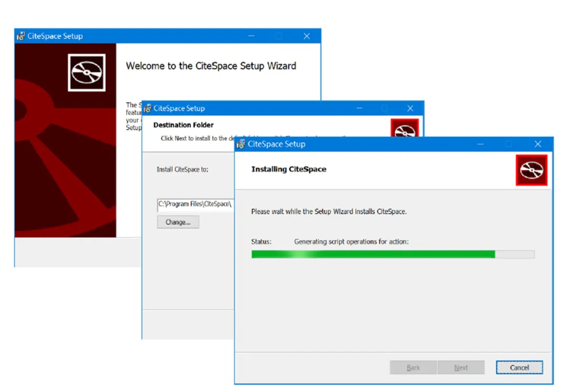Minimize the Installing CiteSpace window
566x392 pixels.
[480, 144]
